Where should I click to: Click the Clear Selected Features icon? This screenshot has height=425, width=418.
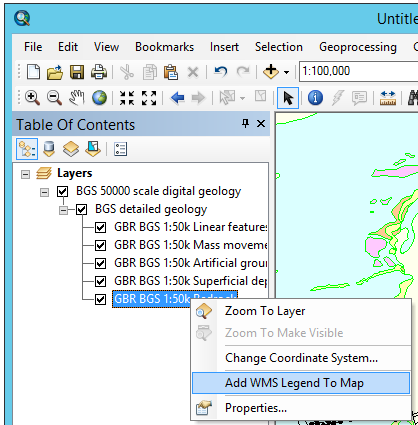click(260, 96)
